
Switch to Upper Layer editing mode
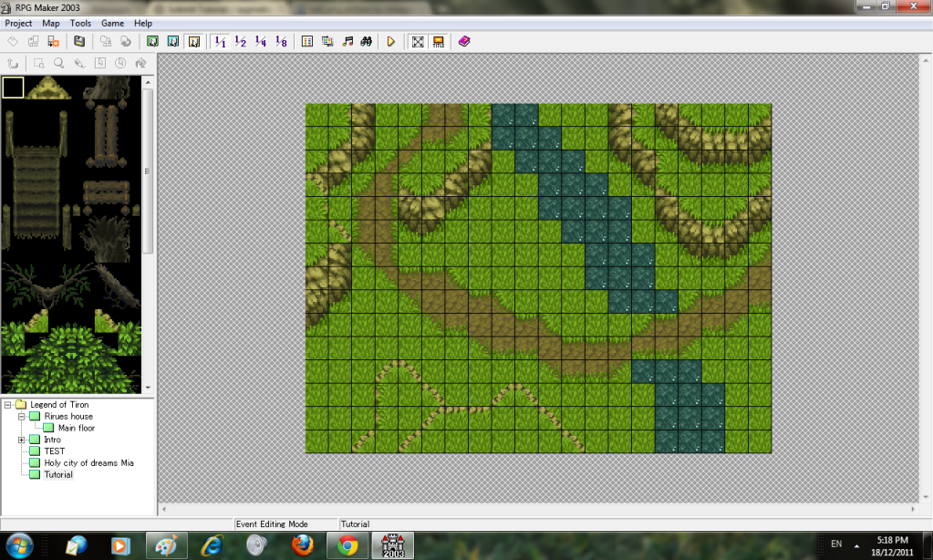[x=173, y=42]
